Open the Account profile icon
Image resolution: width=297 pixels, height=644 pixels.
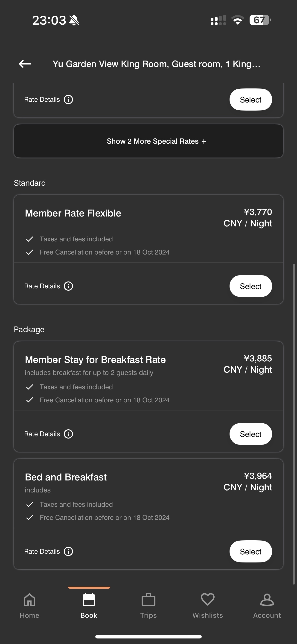267,600
